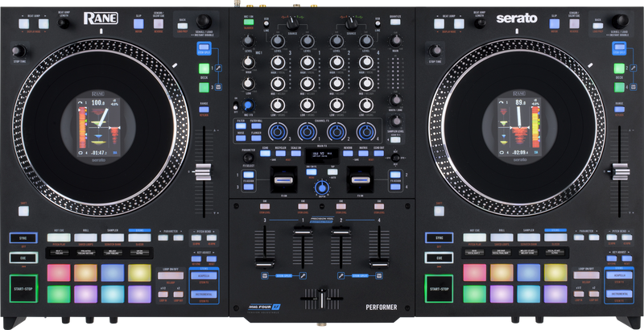This screenshot has width=644, height=330.
Task: Tap the instrumental stem icon beside left Deck 3
Action: click(x=218, y=87)
